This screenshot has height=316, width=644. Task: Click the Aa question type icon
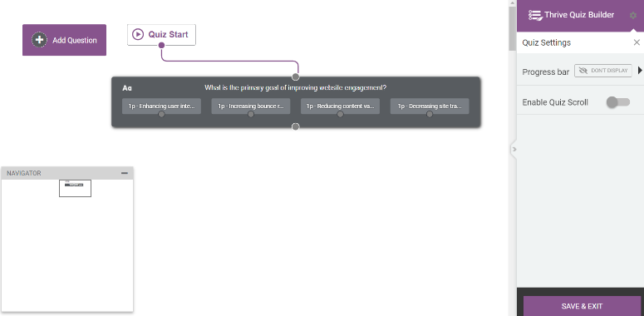click(127, 88)
